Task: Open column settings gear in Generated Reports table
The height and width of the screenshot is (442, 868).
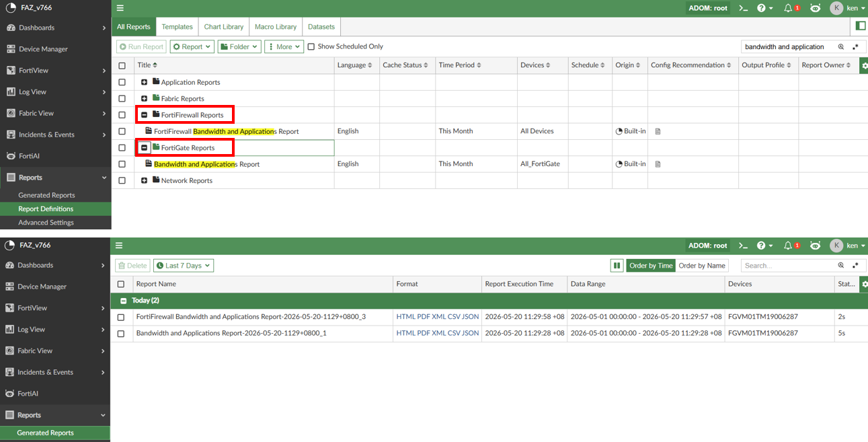Action: click(x=864, y=285)
